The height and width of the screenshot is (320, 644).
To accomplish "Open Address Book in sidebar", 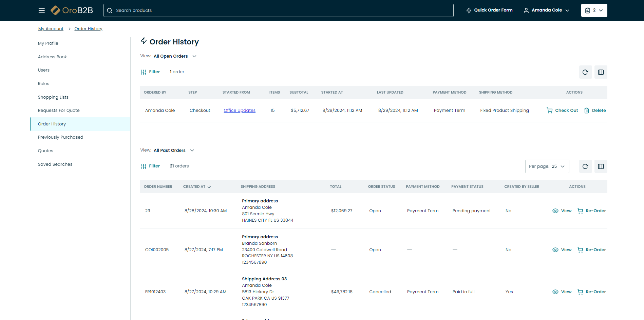I will click(x=52, y=57).
